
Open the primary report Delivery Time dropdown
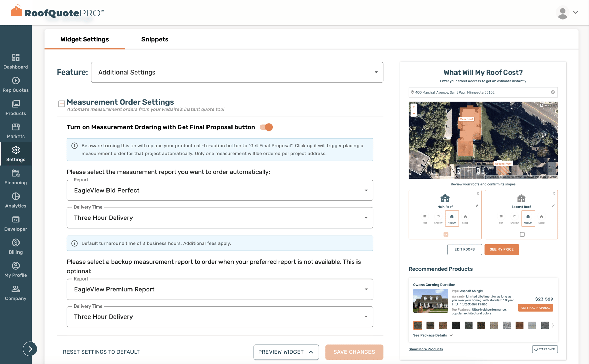(x=220, y=218)
